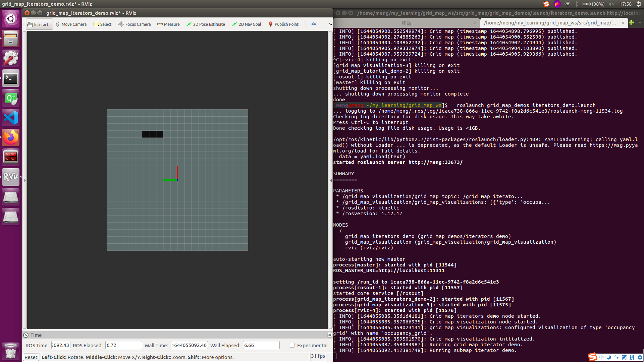Click the 31 fps status readout

[x=318, y=356]
